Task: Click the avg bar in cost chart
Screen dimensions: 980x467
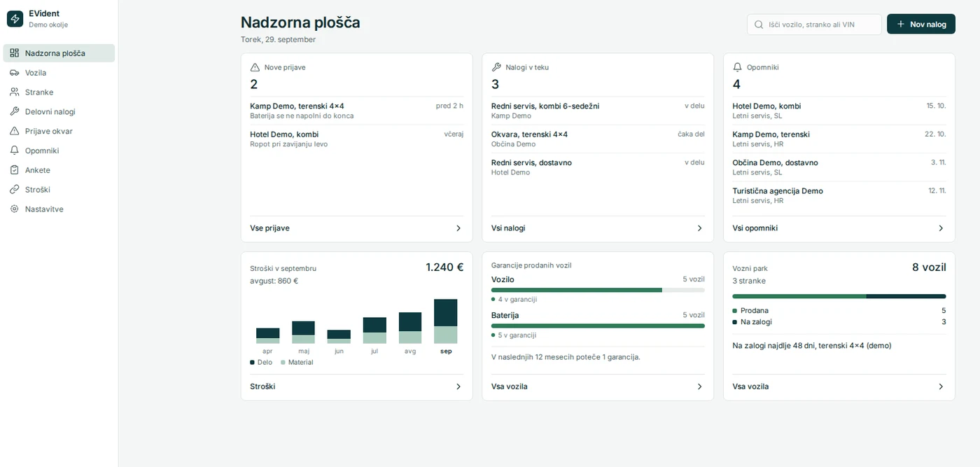Action: [410, 328]
